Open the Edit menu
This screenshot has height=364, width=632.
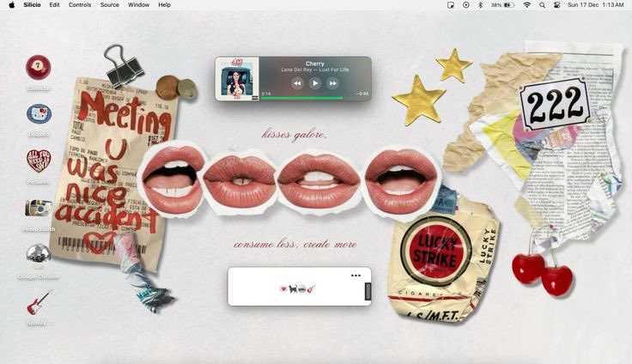click(54, 5)
